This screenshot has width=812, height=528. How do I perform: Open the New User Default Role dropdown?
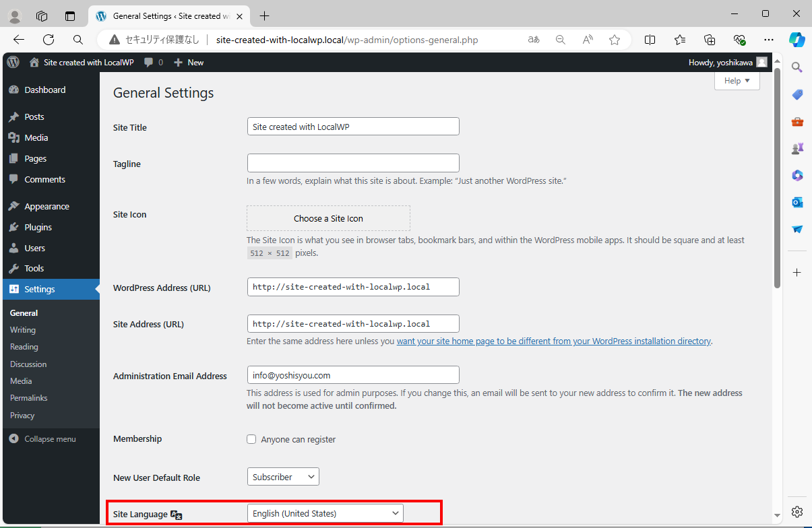pyautogui.click(x=283, y=477)
